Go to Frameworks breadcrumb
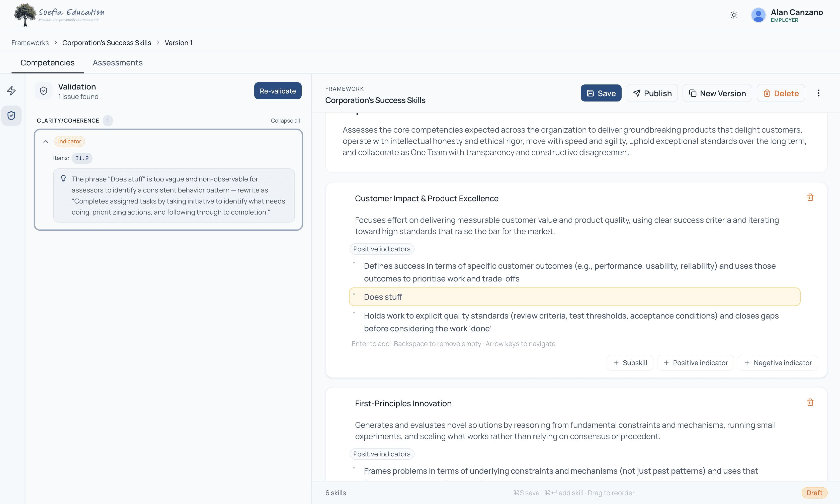 pos(30,43)
